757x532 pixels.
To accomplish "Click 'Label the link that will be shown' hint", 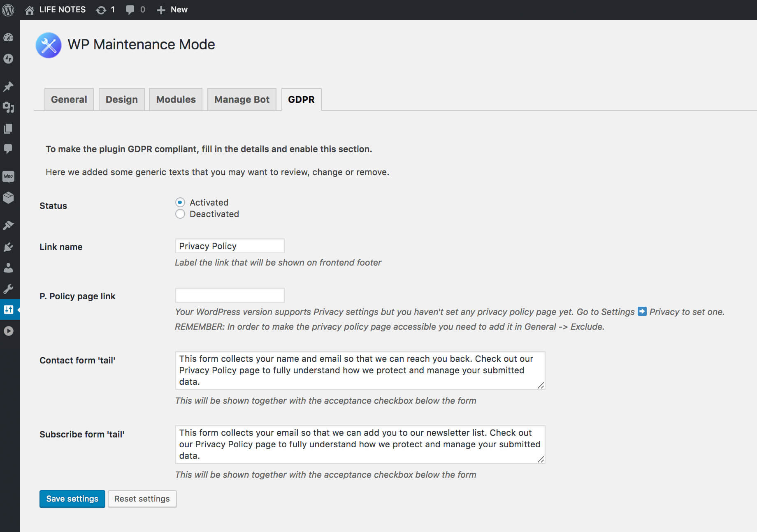I will click(x=278, y=262).
